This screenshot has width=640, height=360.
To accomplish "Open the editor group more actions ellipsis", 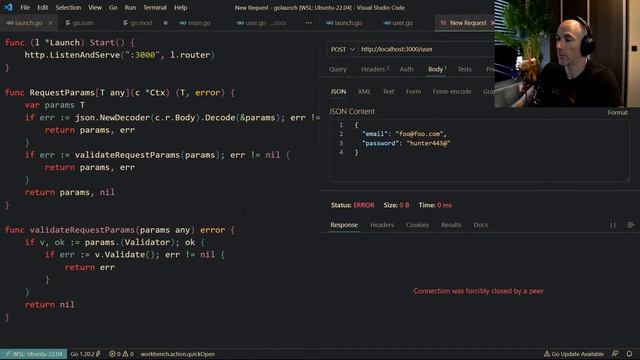I will click(309, 23).
